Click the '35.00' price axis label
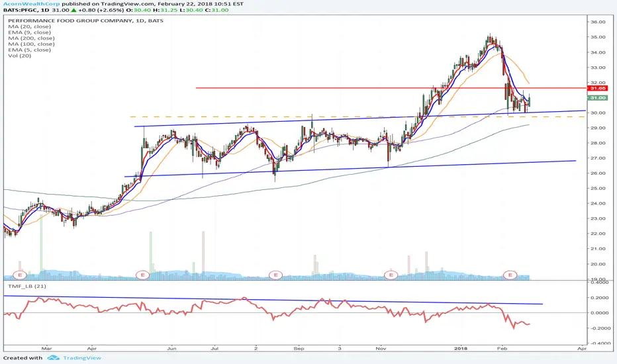Screen dimensions: 617x364 (x=598, y=37)
